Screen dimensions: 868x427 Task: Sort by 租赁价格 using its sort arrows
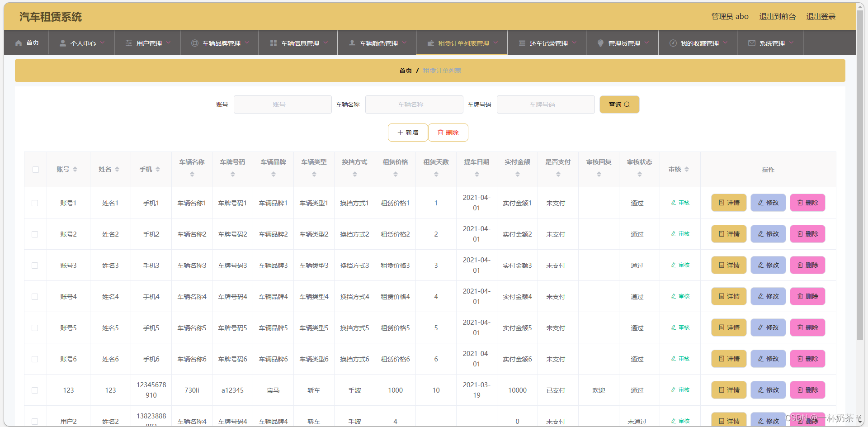[396, 174]
